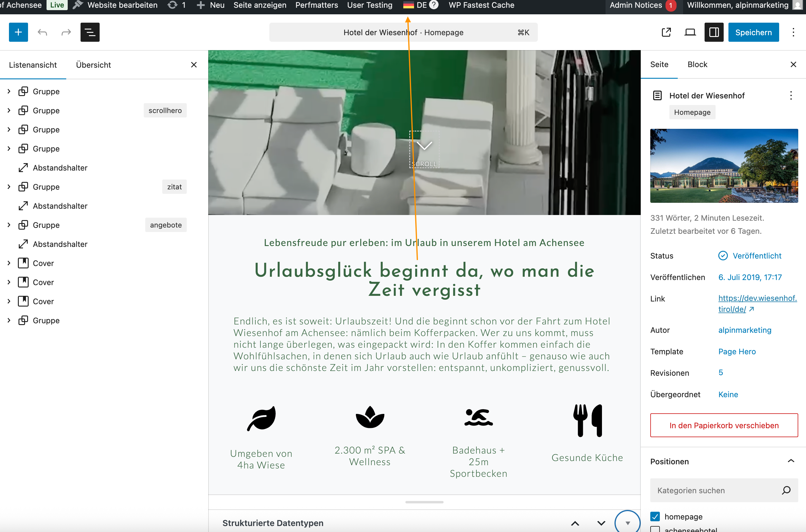Open options three-dot menu beside Speichern
Screen dimensions: 806x532
pos(793,32)
